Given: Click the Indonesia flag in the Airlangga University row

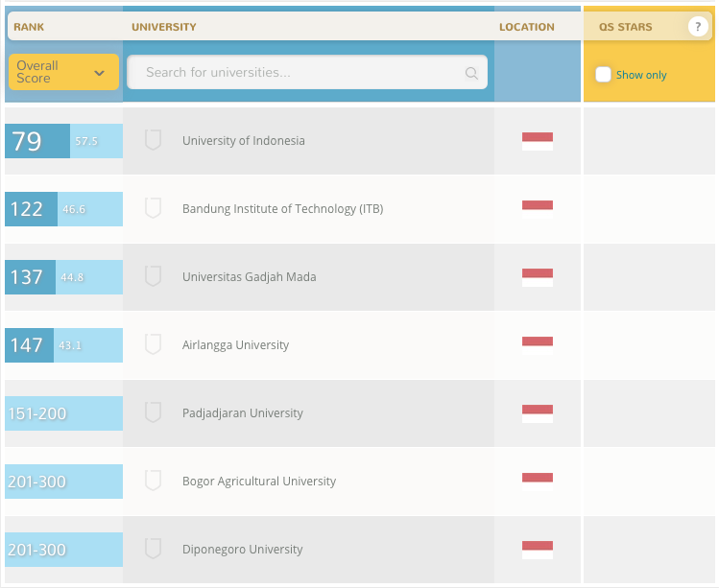Looking at the screenshot, I should click(x=538, y=345).
